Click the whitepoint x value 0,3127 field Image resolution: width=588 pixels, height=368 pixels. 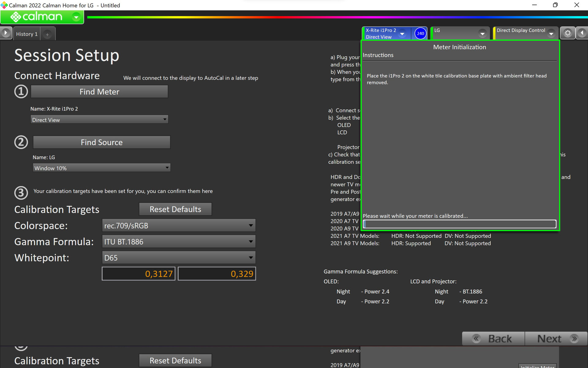click(138, 274)
